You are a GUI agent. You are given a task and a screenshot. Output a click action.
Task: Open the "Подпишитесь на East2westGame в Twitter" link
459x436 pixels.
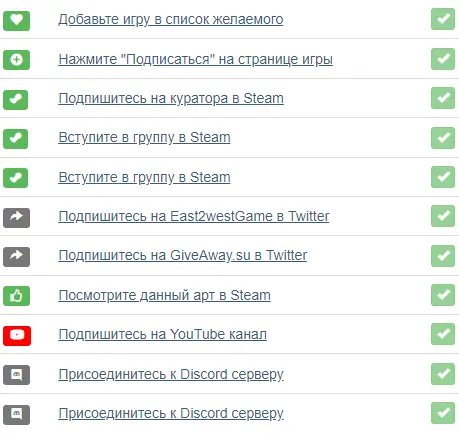194,216
